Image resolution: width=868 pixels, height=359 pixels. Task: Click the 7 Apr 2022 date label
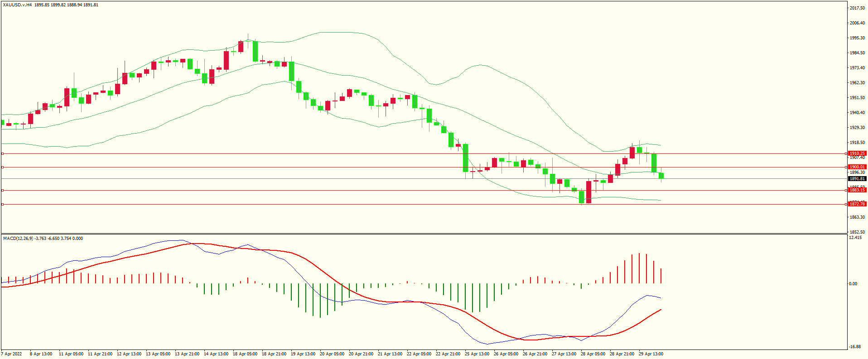tap(11, 354)
